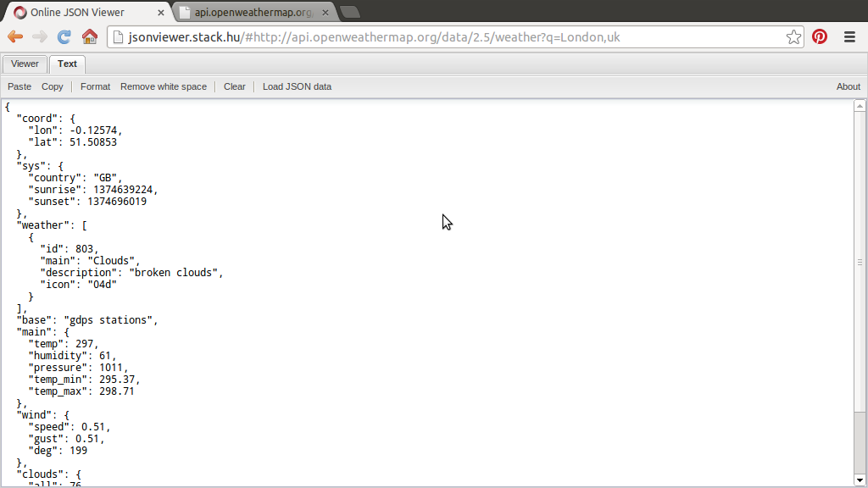Copy the JSON text
868x488 pixels.
[x=52, y=86]
